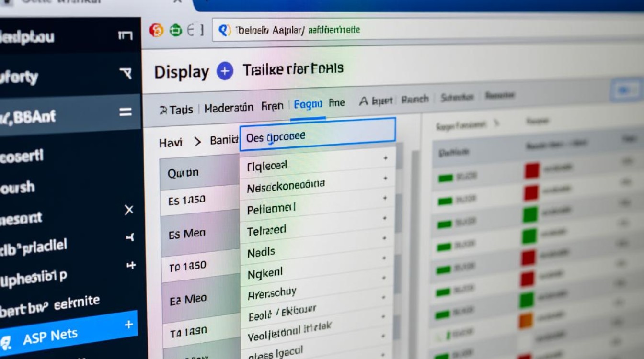Click the "Quatin" column header
Screen dimensions: 644x359
tap(199, 173)
